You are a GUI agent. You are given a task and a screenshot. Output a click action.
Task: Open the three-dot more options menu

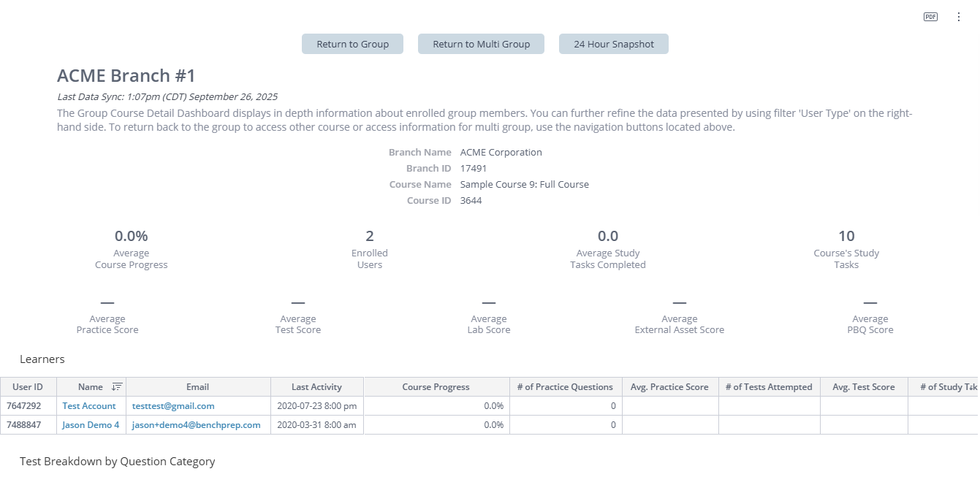coord(959,17)
